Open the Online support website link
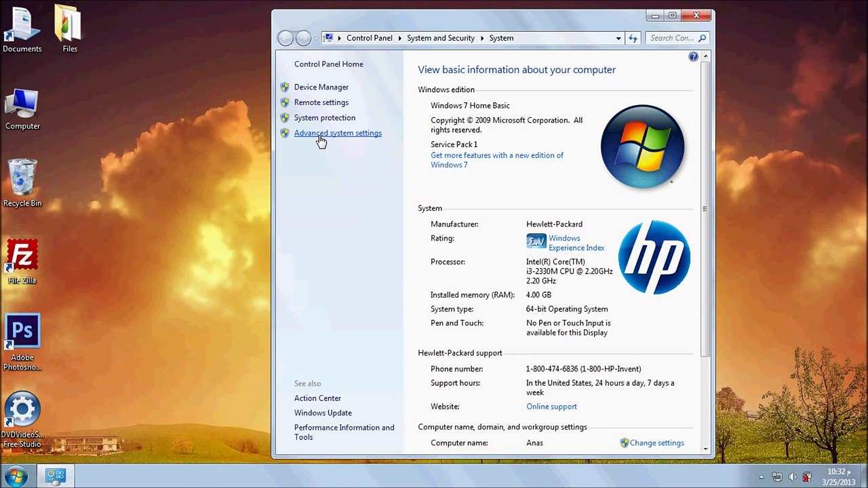This screenshot has height=488, width=868. coord(551,407)
